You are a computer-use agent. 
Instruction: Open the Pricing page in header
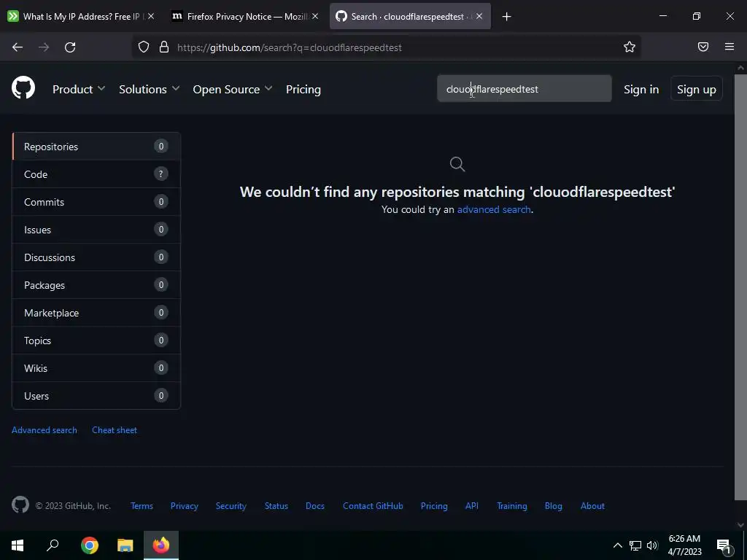coord(303,89)
